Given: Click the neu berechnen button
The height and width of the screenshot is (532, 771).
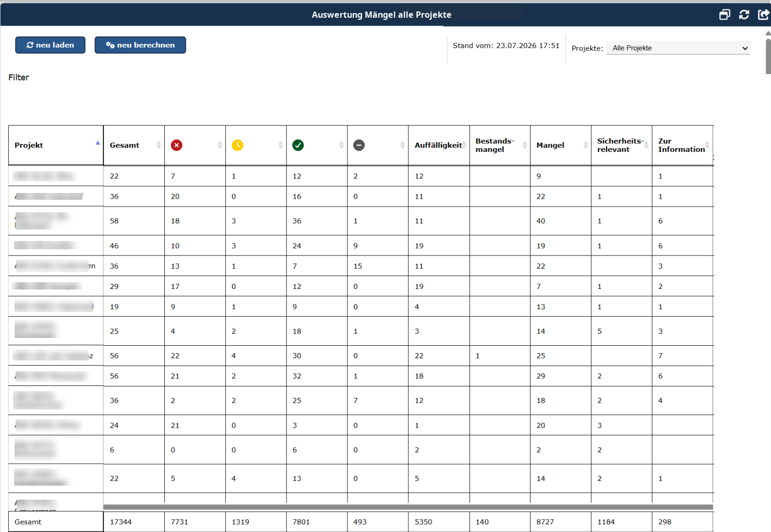Looking at the screenshot, I should 140,45.
